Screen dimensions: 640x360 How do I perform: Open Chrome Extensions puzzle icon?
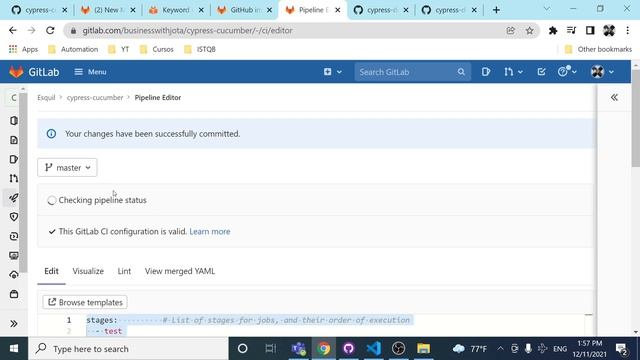(x=553, y=31)
